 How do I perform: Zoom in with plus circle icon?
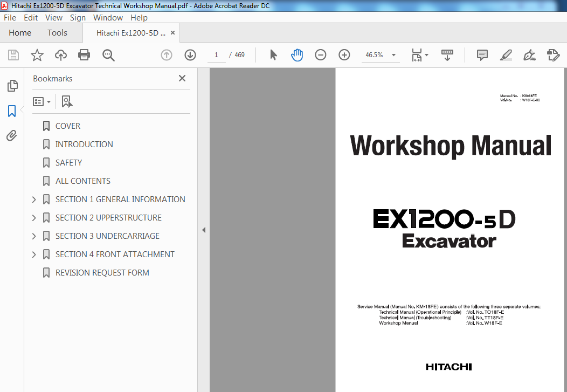point(344,55)
